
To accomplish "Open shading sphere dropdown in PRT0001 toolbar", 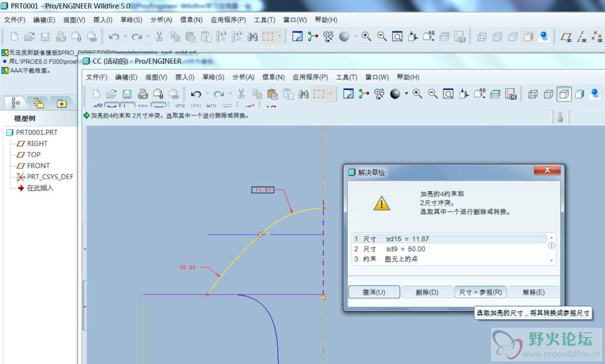I will coord(355,37).
